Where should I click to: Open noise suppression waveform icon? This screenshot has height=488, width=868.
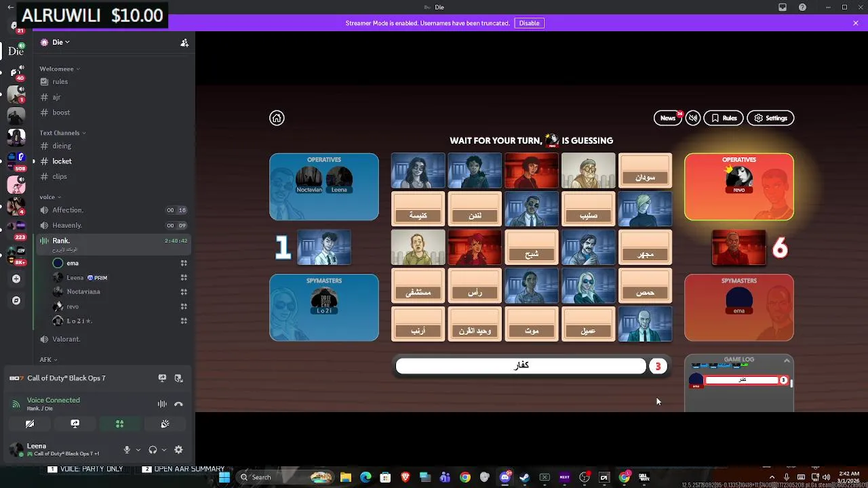pos(162,404)
